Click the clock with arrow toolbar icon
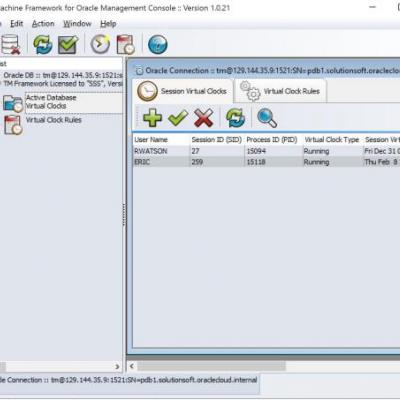The width and height of the screenshot is (400, 400). click(100, 44)
